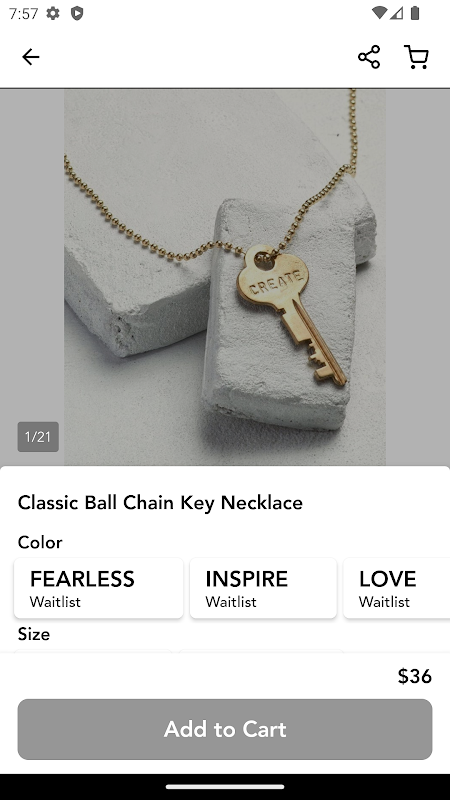Tap the $36 price text
The width and height of the screenshot is (450, 800).
tap(415, 676)
